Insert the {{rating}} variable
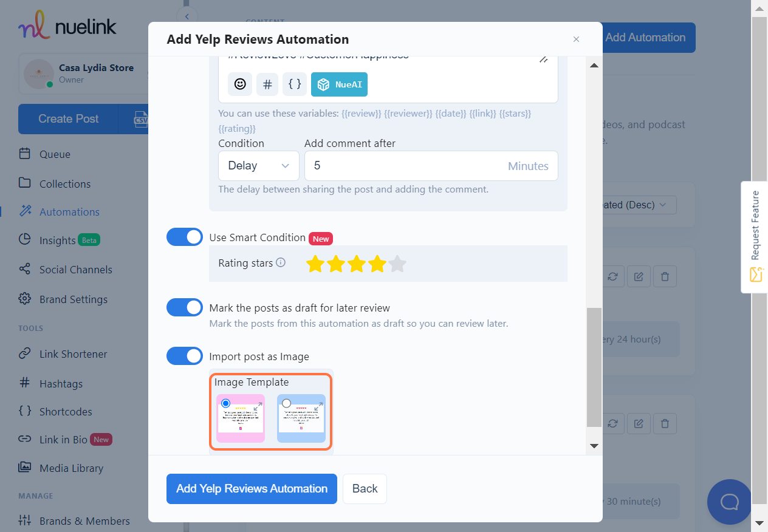The image size is (768, 532). (237, 129)
